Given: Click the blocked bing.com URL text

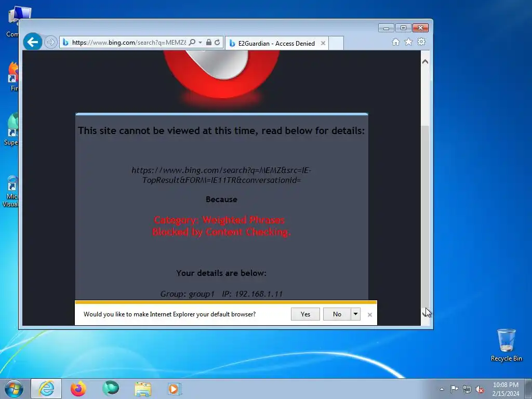Looking at the screenshot, I should 221,175.
